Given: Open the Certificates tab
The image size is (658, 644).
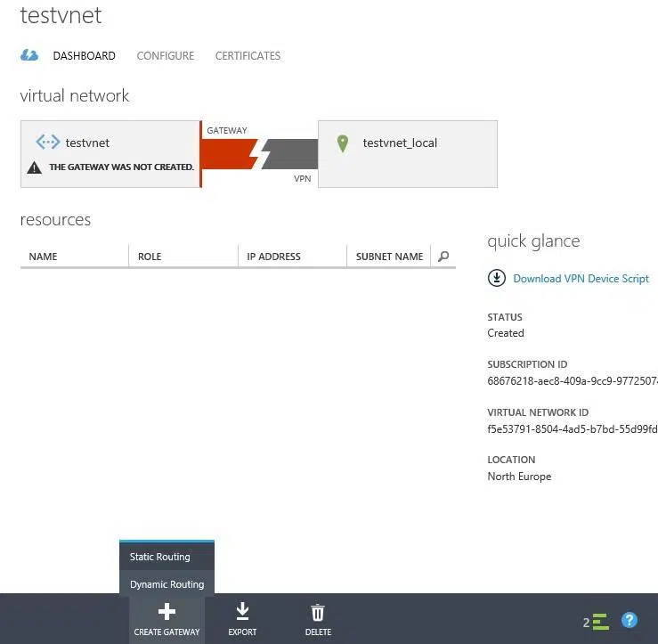Looking at the screenshot, I should pyautogui.click(x=248, y=55).
